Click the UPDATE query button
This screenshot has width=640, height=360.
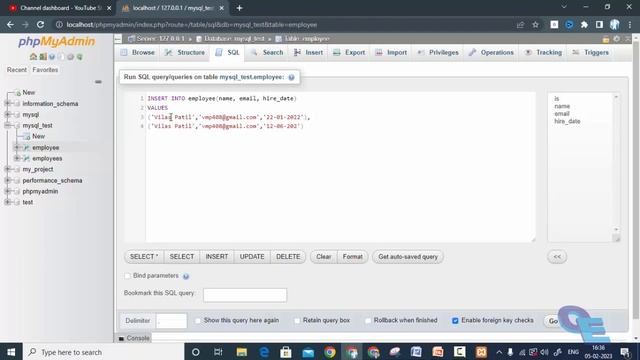tap(252, 257)
